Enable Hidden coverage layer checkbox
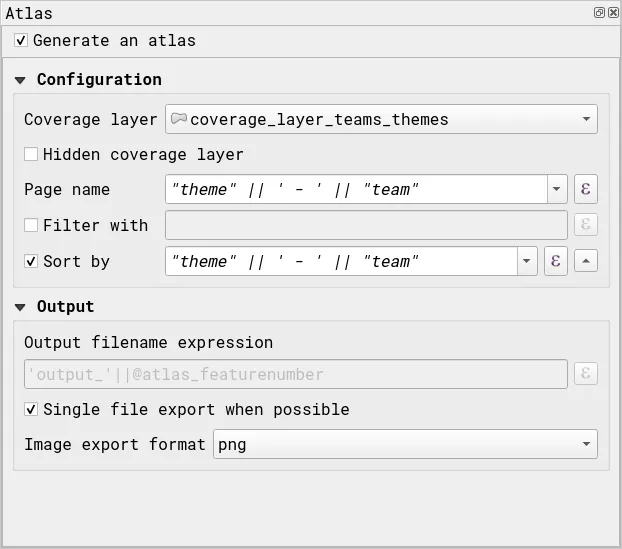The height and width of the screenshot is (549, 622). [x=31, y=154]
